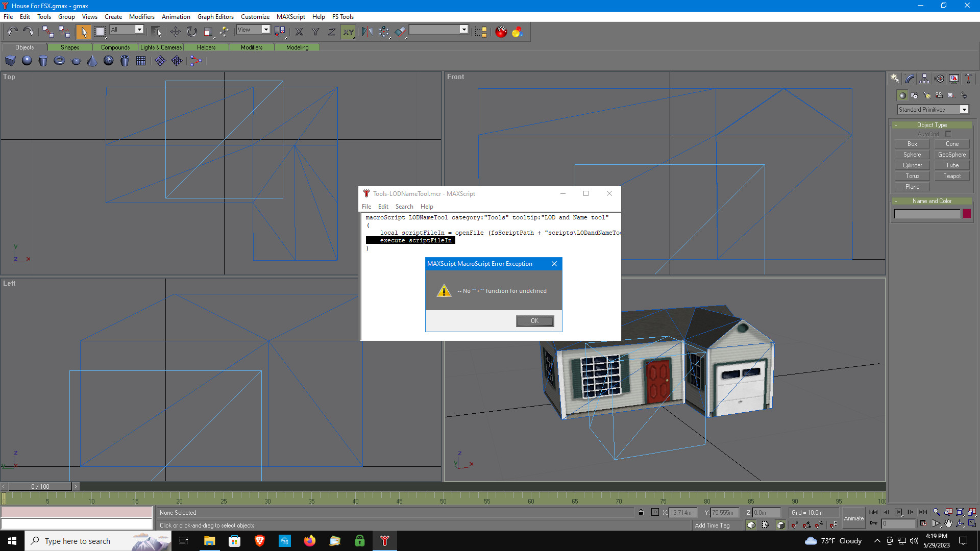Screen dimensions: 980x551
Task: Toggle the AutoGrid checkbox
Action: (x=948, y=134)
